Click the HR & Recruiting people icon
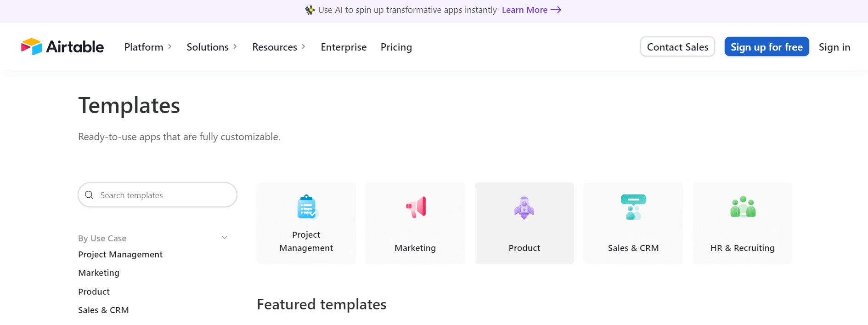Screen dimensions: 868x325 [743, 207]
